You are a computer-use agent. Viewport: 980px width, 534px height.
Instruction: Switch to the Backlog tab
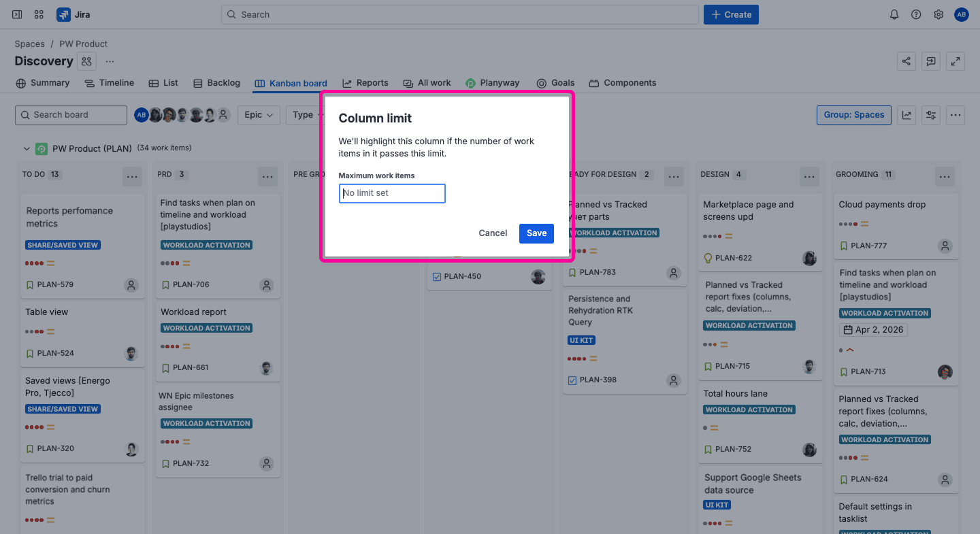pyautogui.click(x=216, y=83)
